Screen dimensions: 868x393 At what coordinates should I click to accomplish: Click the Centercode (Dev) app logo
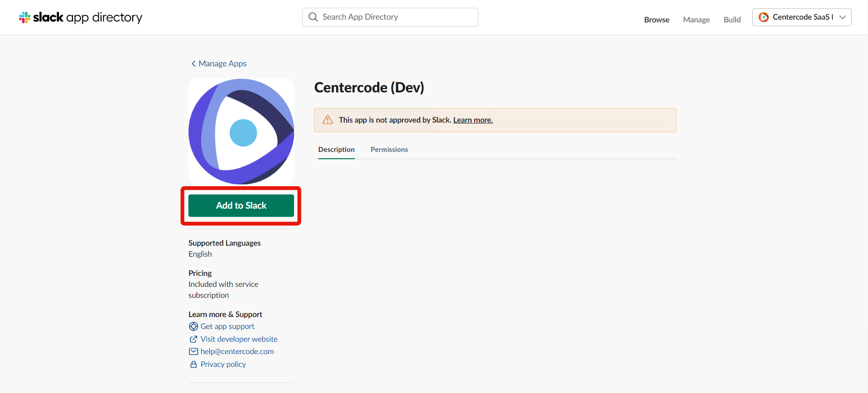pyautogui.click(x=241, y=131)
